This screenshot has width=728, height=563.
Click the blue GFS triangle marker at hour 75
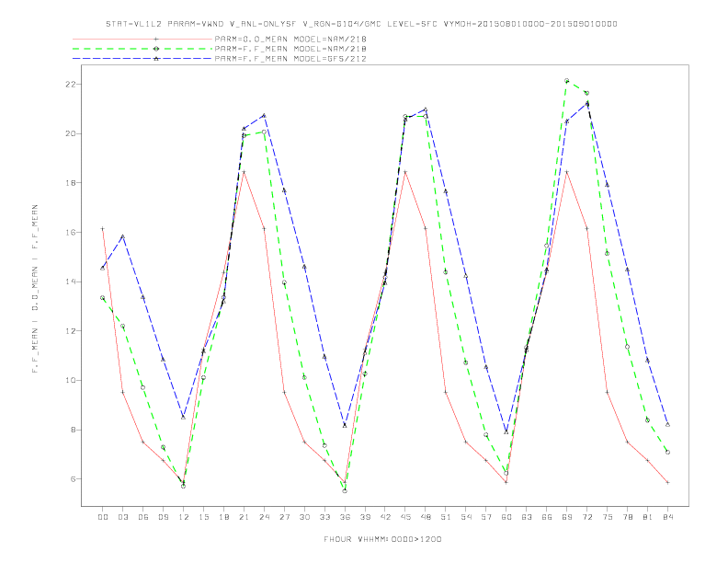(x=607, y=185)
